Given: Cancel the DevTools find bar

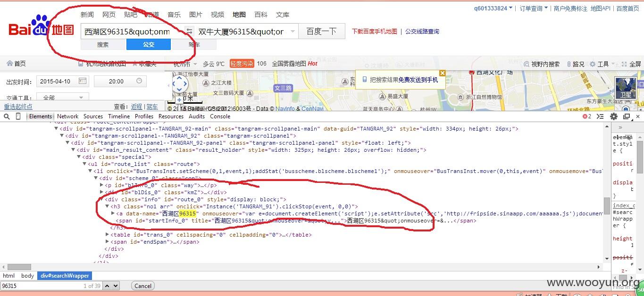Looking at the screenshot, I should [143, 286].
